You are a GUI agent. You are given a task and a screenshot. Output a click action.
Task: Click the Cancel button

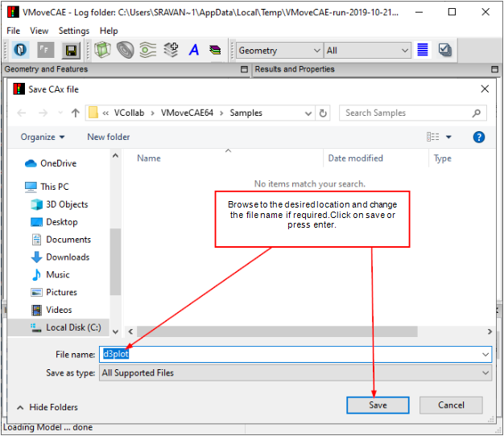coord(451,405)
